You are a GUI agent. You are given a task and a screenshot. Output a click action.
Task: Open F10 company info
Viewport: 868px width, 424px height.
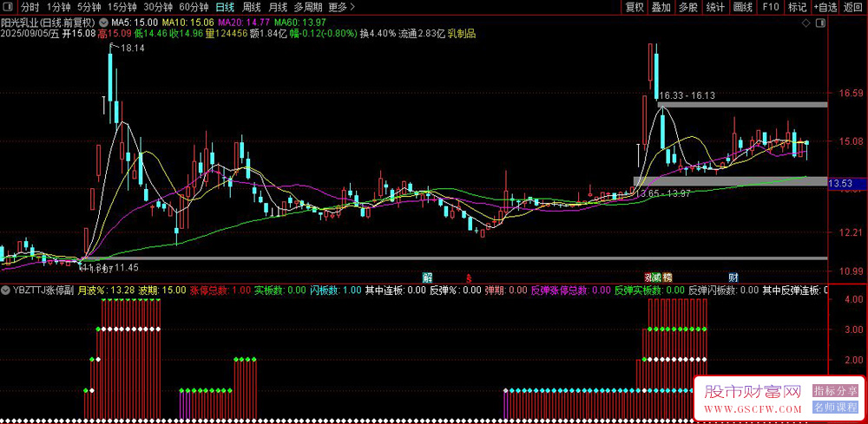(x=770, y=7)
